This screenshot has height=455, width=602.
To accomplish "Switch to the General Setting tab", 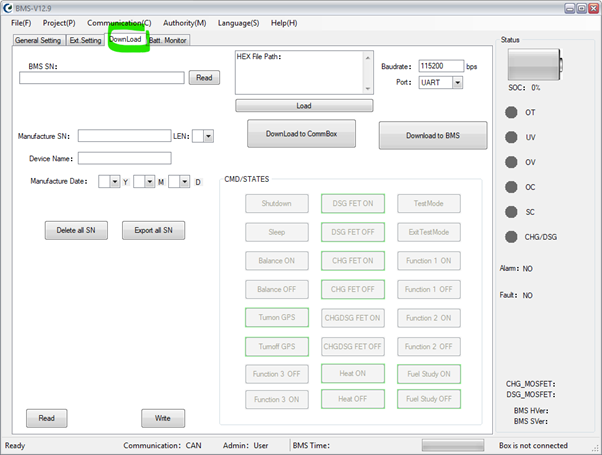I will (x=38, y=40).
